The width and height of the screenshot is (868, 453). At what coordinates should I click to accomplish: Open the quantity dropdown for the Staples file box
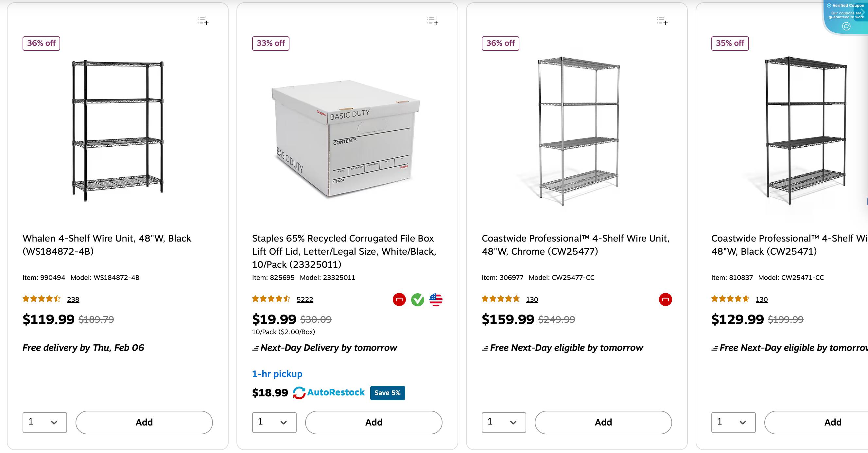coord(274,422)
